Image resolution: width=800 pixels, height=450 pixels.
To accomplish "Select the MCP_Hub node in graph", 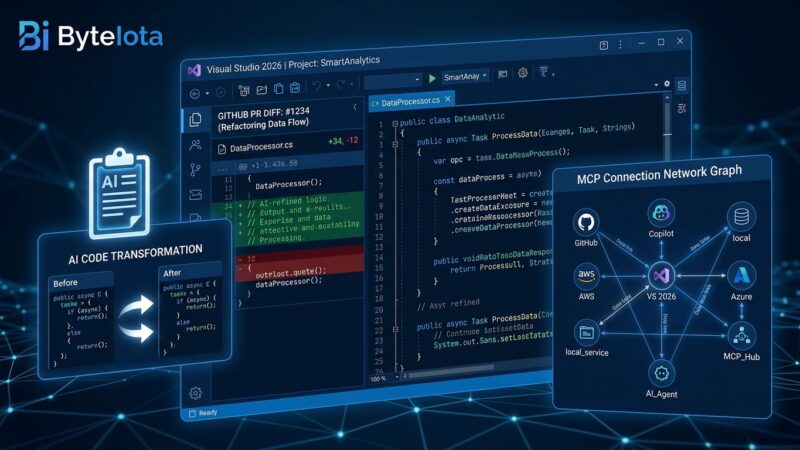I will (741, 336).
